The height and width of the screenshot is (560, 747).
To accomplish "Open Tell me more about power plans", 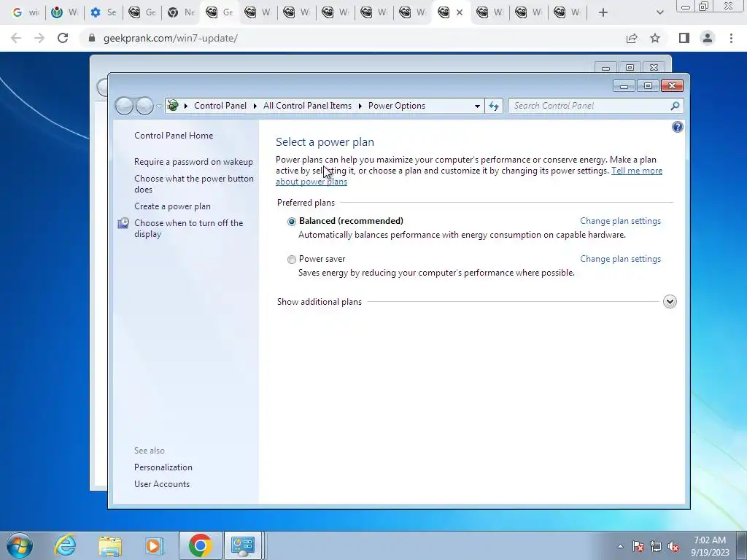I will tap(636, 171).
